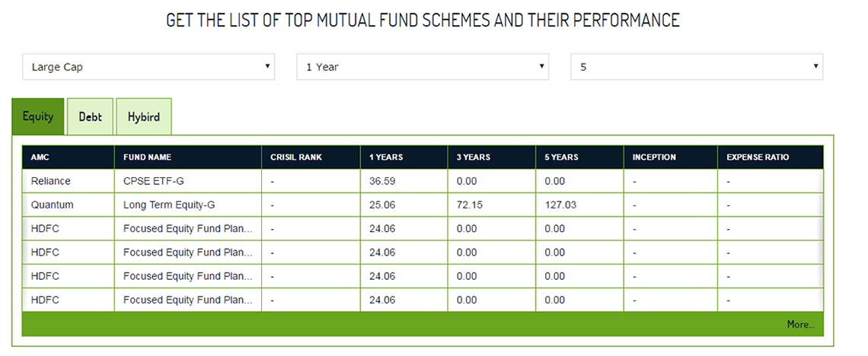Click the Quantum AMC cell
868x356 pixels.
click(53, 205)
